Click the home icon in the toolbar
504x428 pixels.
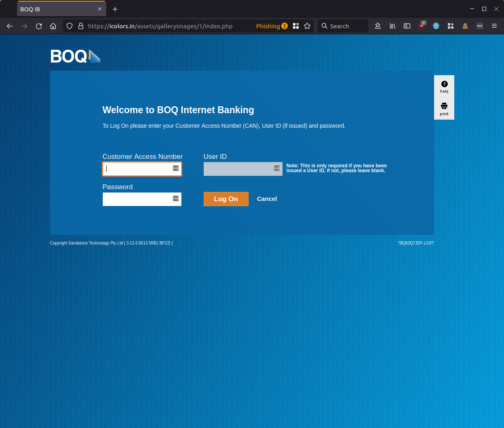pos(53,26)
